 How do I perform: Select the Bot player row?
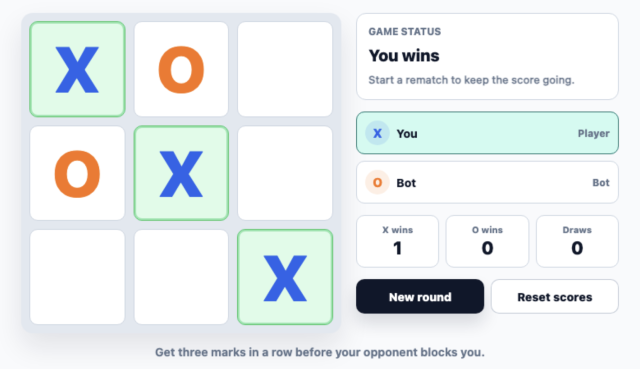pyautogui.click(x=487, y=182)
